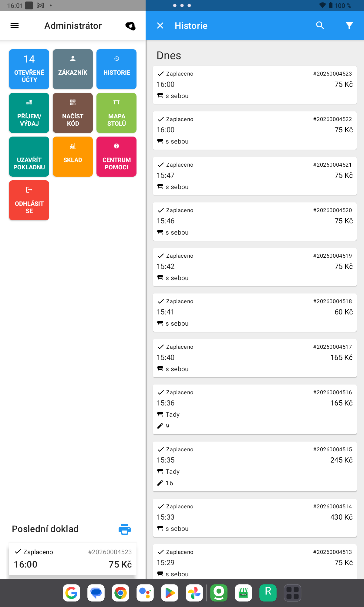Image resolution: width=364 pixels, height=607 pixels.
Task: Log out via Odhlásit se
Action: point(29,200)
